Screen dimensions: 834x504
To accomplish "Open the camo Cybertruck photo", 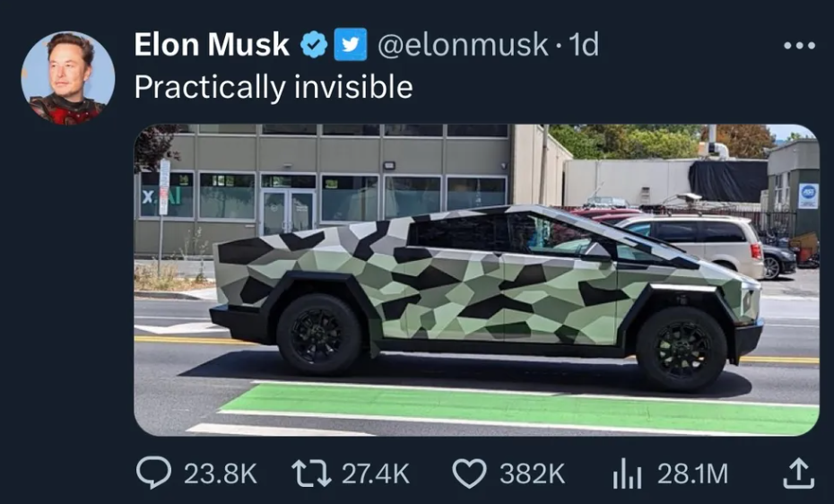I will pos(476,280).
